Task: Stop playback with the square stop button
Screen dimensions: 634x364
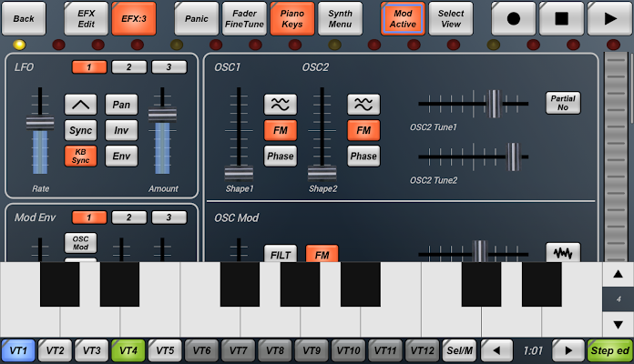Action: 561,18
